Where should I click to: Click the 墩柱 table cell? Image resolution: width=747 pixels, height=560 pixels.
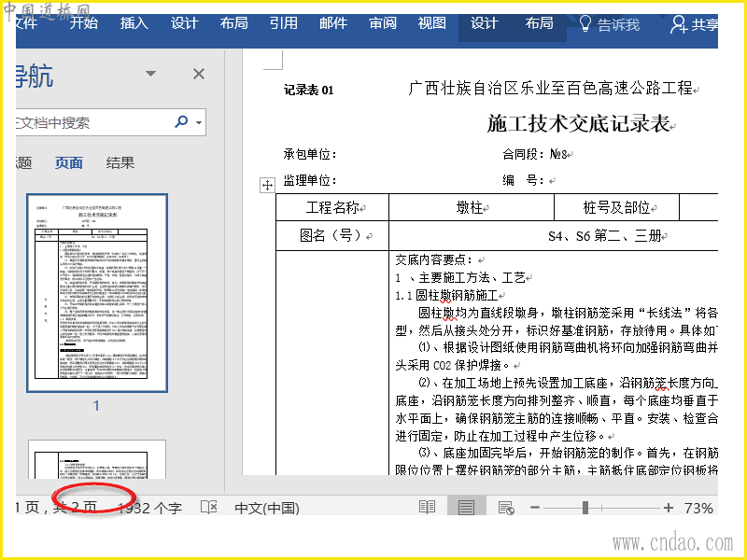coord(472,207)
